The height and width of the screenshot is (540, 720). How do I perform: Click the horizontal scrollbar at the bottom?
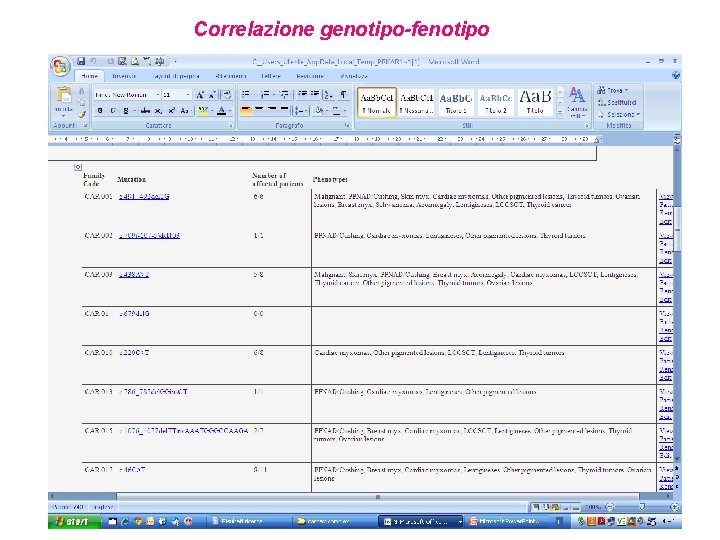[x=378, y=496]
